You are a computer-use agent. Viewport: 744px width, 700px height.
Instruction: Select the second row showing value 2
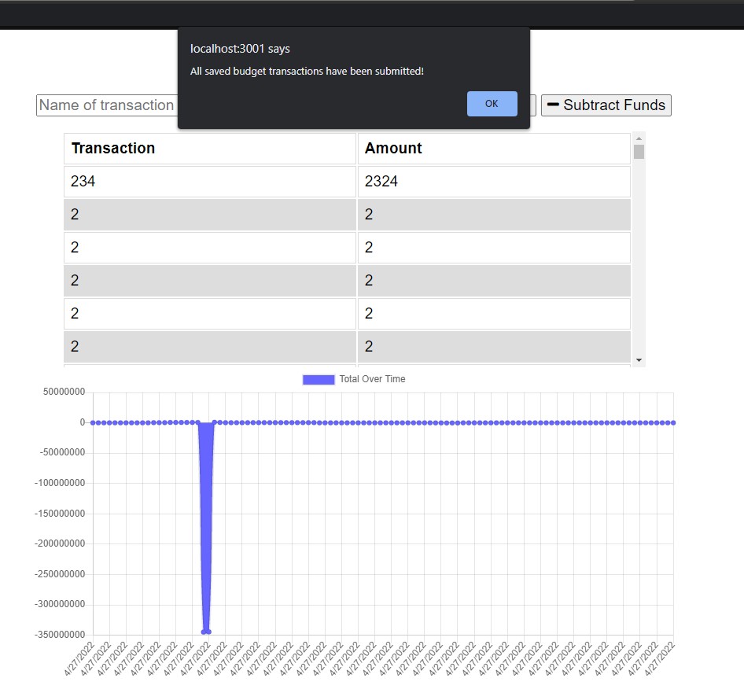point(208,247)
